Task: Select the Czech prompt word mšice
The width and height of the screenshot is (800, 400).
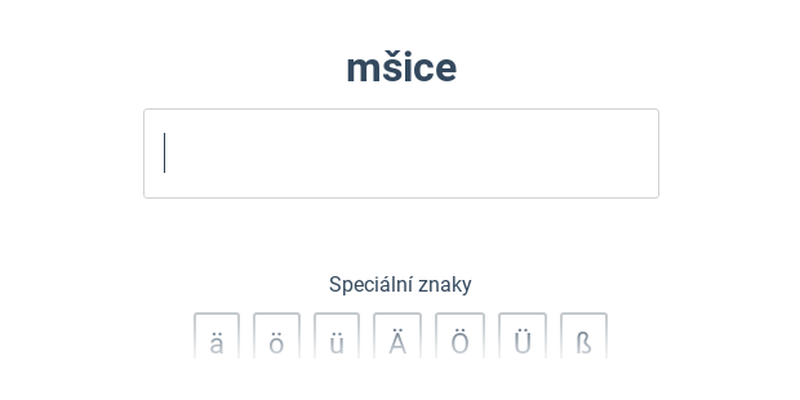Action: click(x=401, y=67)
